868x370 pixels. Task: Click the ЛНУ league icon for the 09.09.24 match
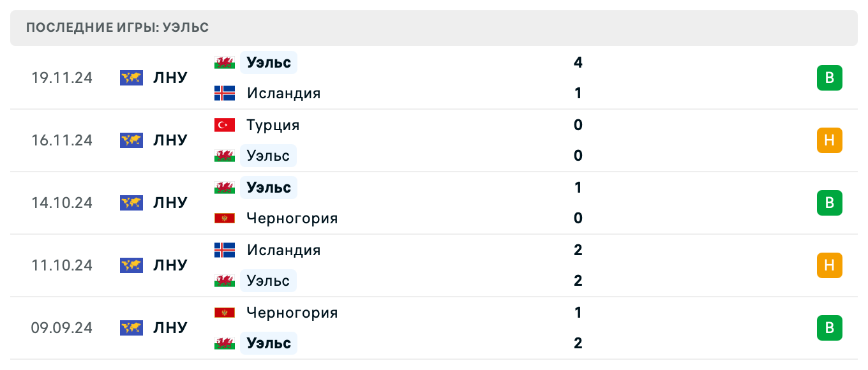click(x=131, y=328)
